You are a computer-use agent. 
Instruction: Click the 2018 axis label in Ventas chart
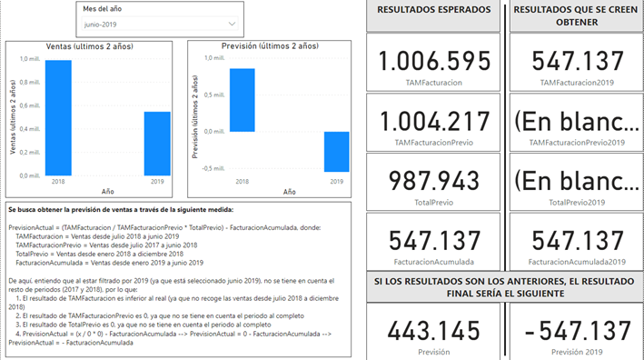(x=58, y=181)
